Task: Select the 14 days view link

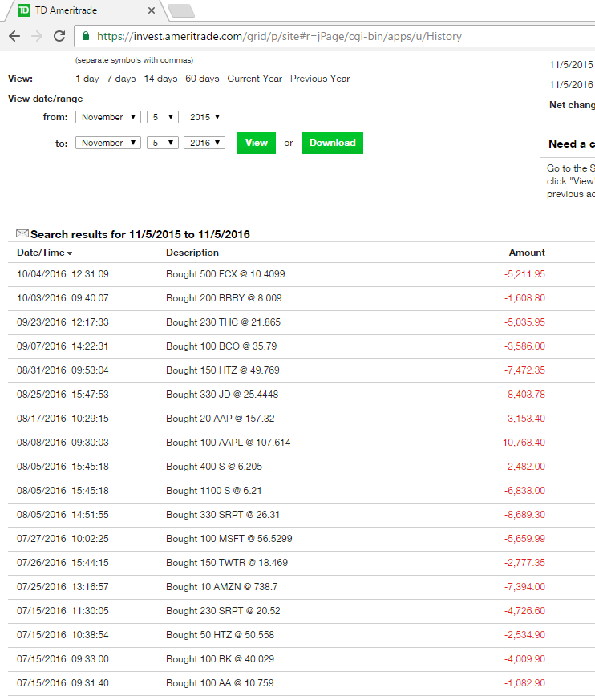Action: pyautogui.click(x=160, y=79)
